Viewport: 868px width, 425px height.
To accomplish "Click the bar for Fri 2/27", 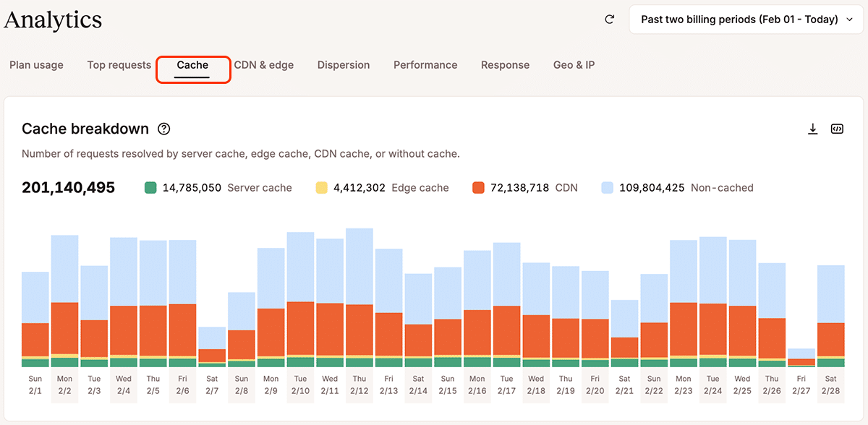I will 801,358.
